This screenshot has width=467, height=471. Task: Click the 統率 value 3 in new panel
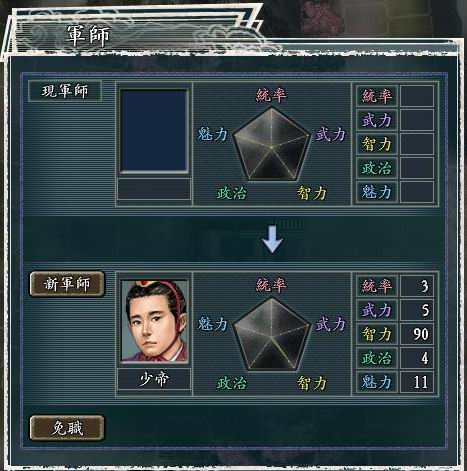tap(417, 286)
